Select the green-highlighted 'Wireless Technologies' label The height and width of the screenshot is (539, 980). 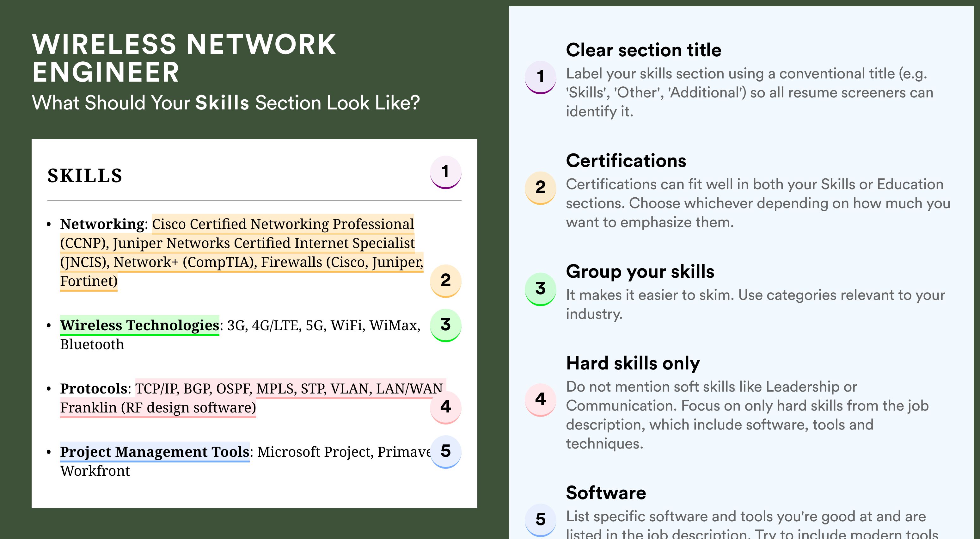coord(140,325)
